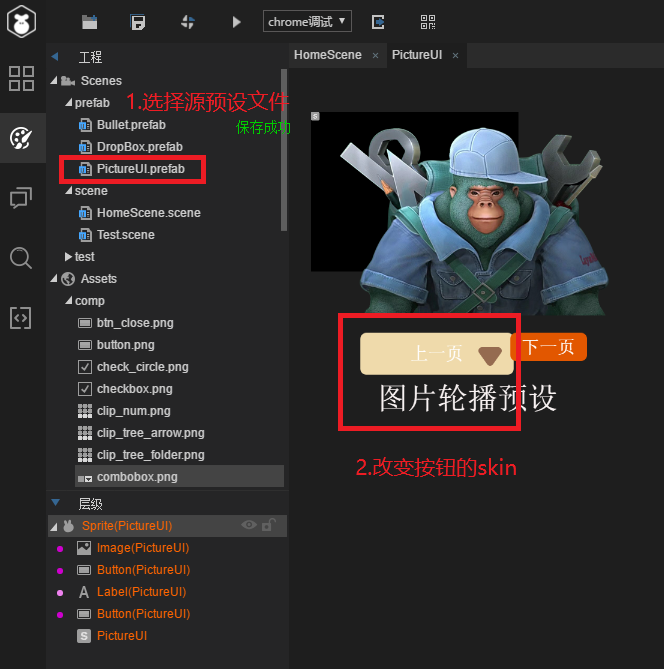Open the code brackets sidebar icon
The height and width of the screenshot is (669, 664).
(21, 317)
